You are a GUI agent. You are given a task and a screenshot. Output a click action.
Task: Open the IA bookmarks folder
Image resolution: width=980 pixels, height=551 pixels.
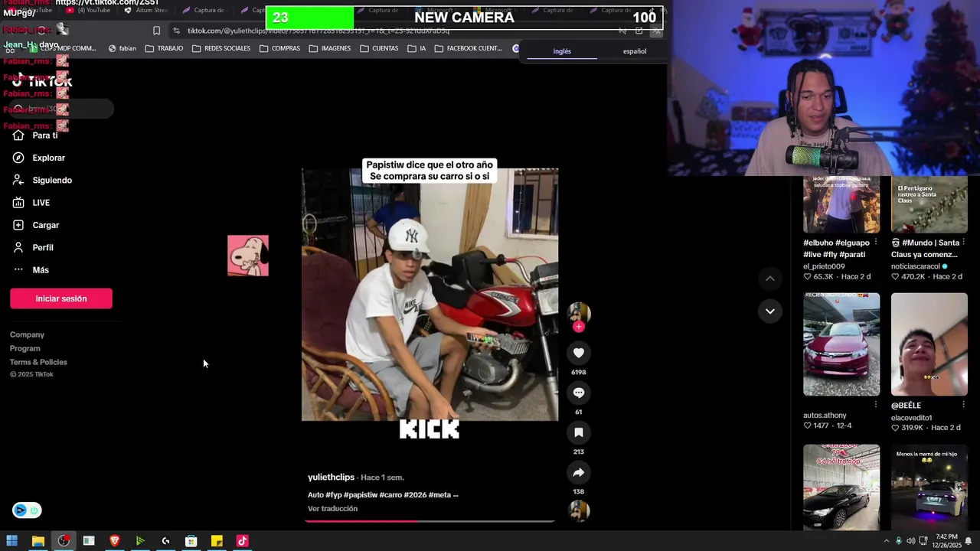(417, 48)
